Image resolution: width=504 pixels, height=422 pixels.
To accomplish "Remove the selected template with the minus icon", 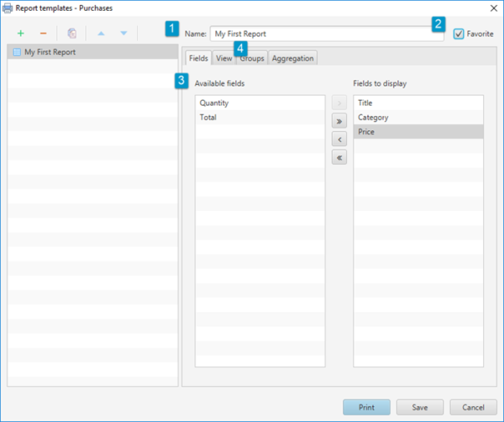I will click(x=44, y=33).
